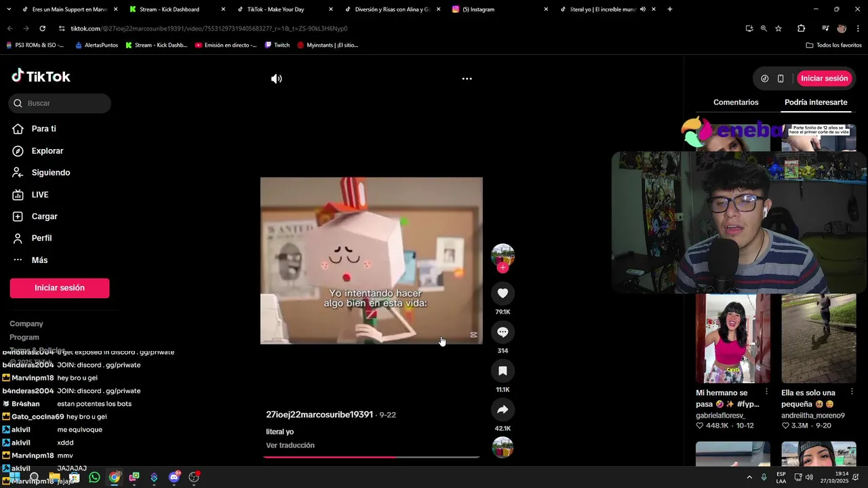The height and width of the screenshot is (488, 868).
Task: Open options for Mi hermano se pasa video
Action: [x=766, y=392]
